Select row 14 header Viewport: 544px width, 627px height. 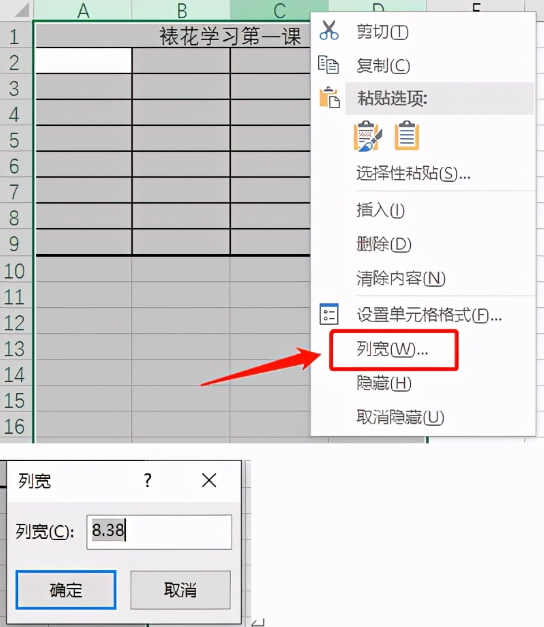[14, 375]
